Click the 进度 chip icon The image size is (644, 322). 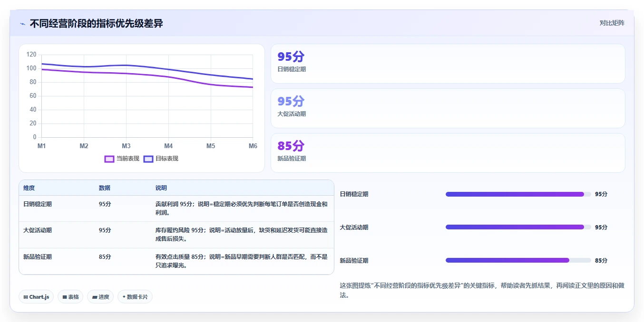(95, 297)
